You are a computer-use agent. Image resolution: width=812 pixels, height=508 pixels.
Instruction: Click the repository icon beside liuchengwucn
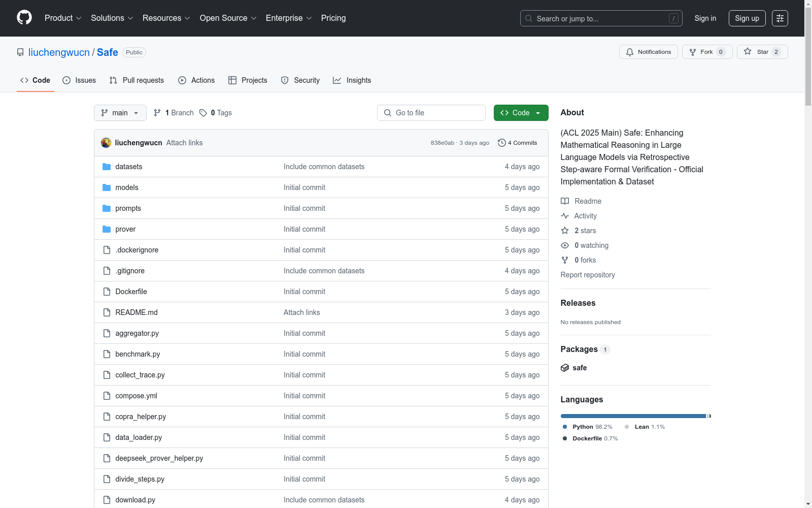20,52
